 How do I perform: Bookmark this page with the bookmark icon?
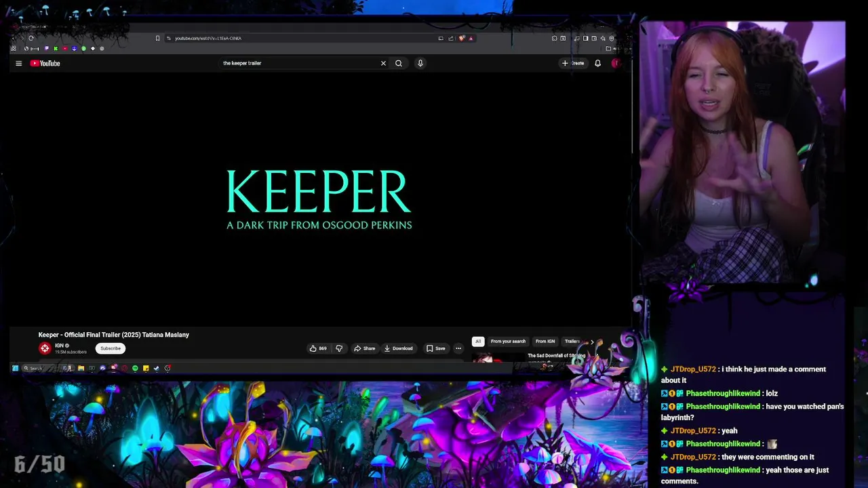158,38
